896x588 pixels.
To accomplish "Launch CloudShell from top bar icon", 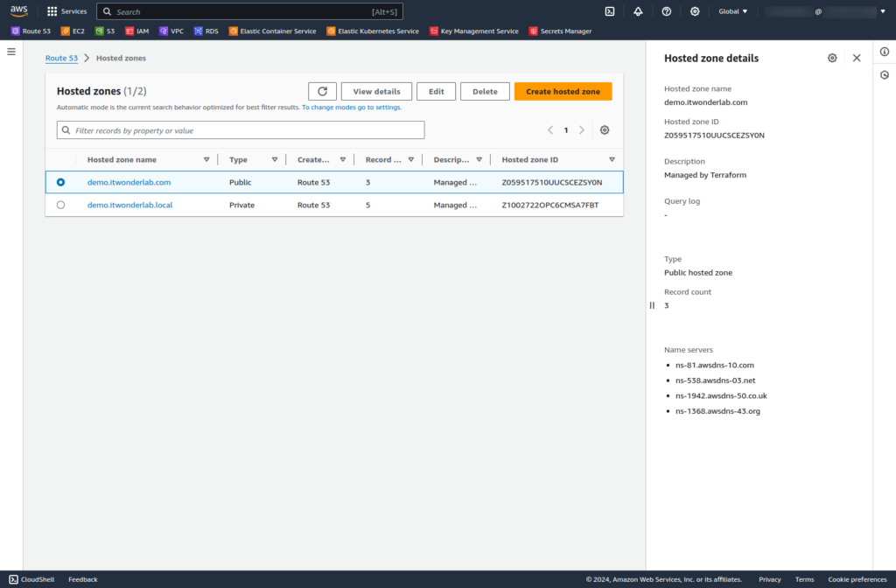I will 610,11.
